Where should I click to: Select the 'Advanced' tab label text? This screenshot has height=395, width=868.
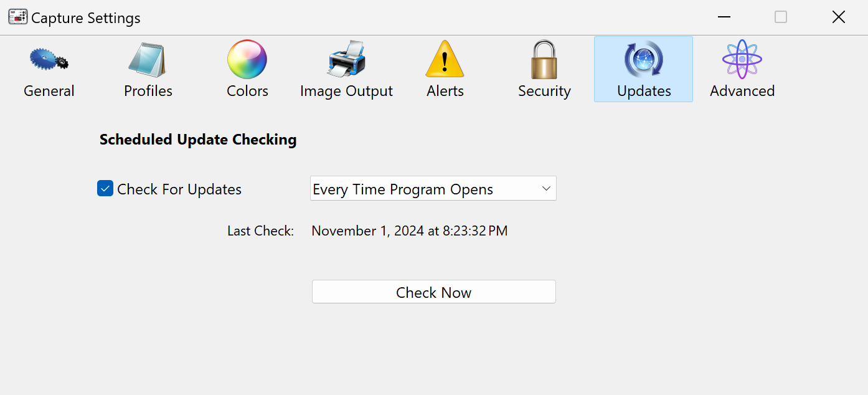coord(742,91)
